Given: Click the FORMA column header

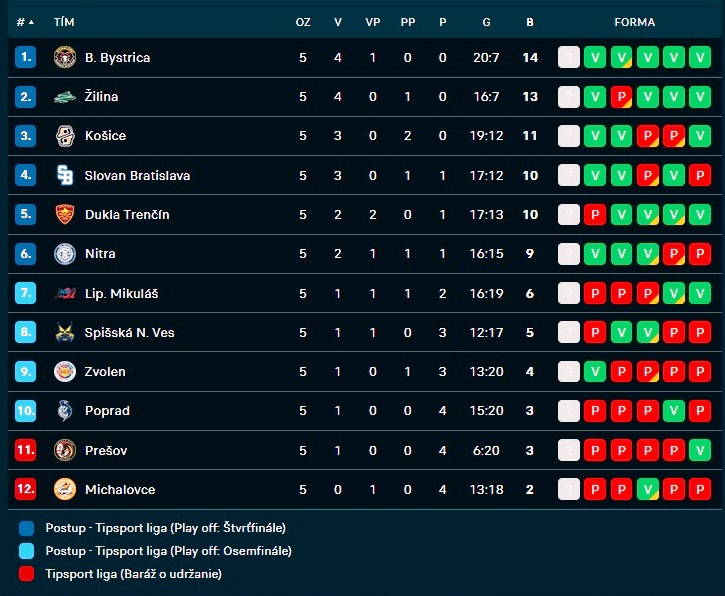Looking at the screenshot, I should tap(634, 22).
